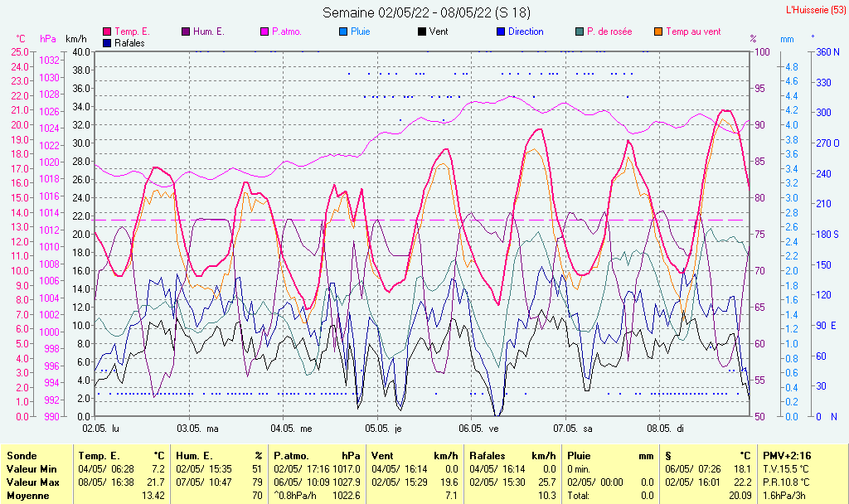This screenshot has height=504, width=849.
Task: Click the pressure minimum value '1017.0'
Action: [346, 469]
